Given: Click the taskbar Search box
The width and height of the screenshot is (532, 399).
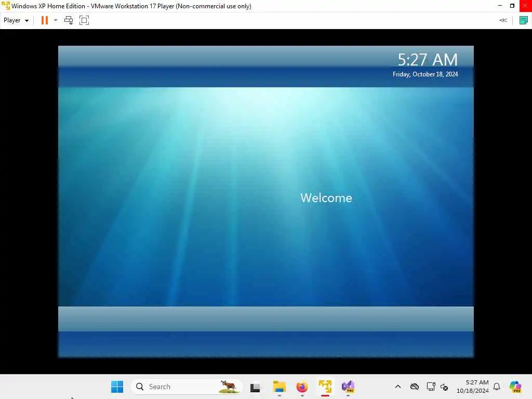Looking at the screenshot, I should coord(187,387).
